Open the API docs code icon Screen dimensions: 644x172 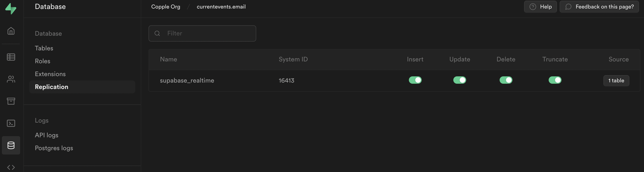(x=11, y=167)
